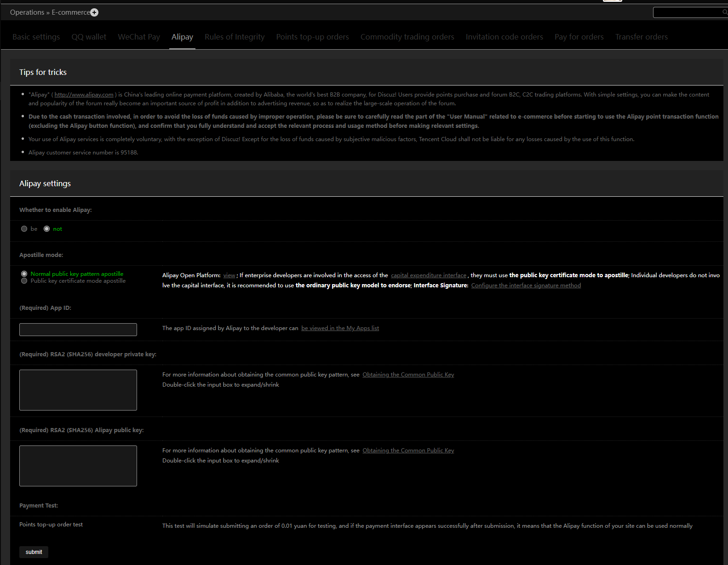
Task: Click 'Alipay customer service number is 95188.' text
Action: pos(83,153)
